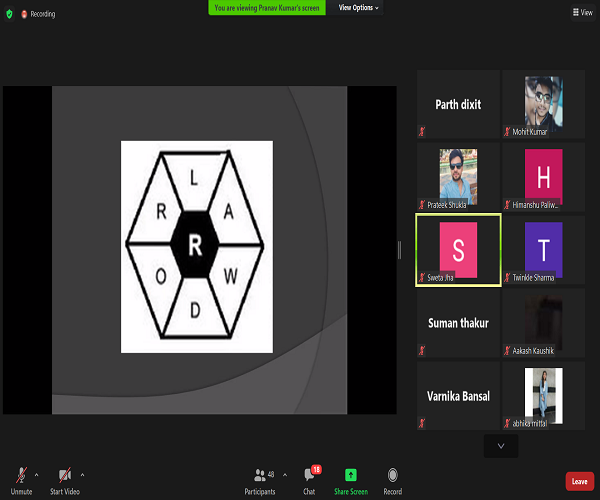
Task: Click the Share Screen button
Action: (351, 481)
